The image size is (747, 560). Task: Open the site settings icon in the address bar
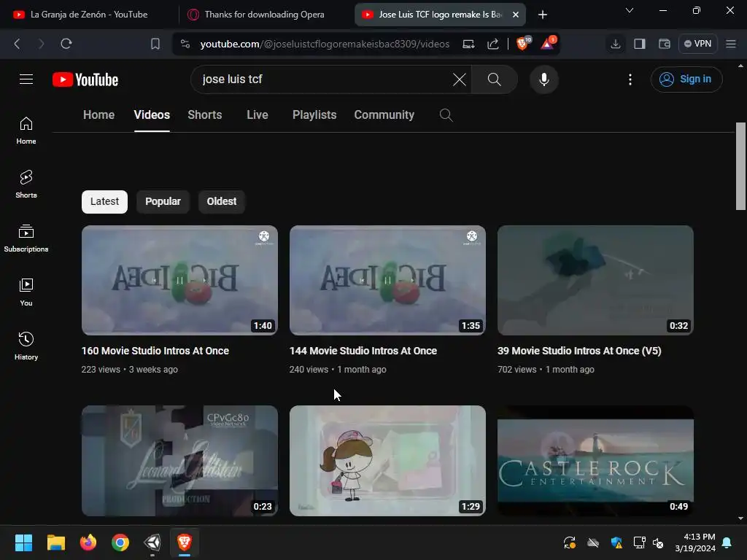click(185, 44)
